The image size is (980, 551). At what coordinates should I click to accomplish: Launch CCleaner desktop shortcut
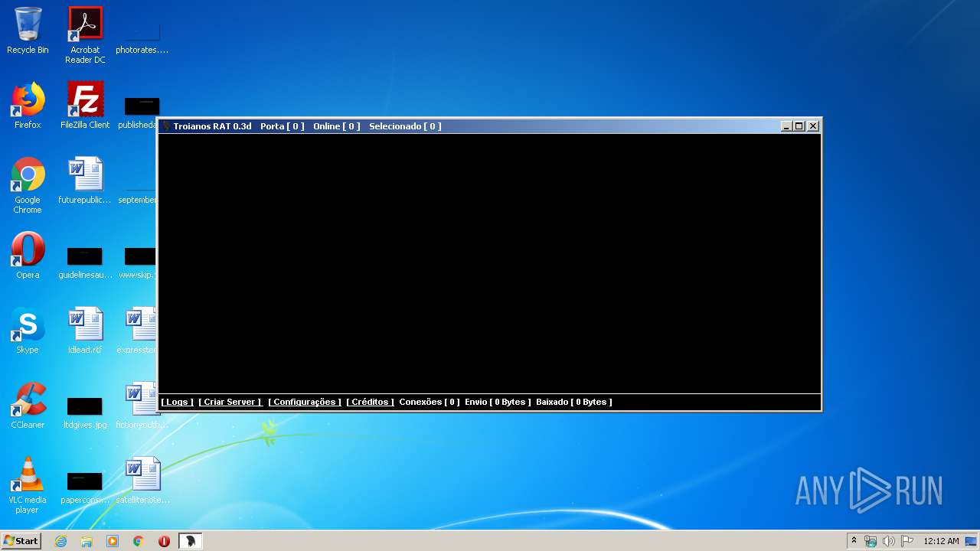[x=28, y=406]
